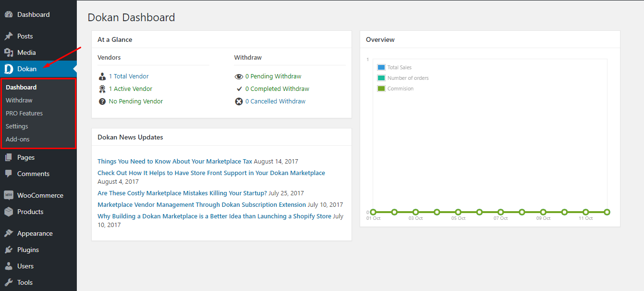
Task: Click the chart data point at 07 Oct
Action: pos(501,212)
